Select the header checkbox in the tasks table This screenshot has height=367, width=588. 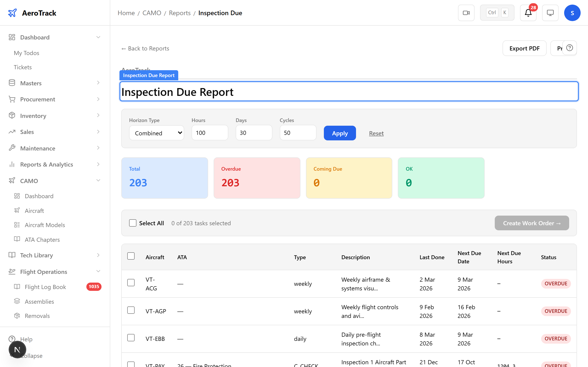[x=131, y=256]
